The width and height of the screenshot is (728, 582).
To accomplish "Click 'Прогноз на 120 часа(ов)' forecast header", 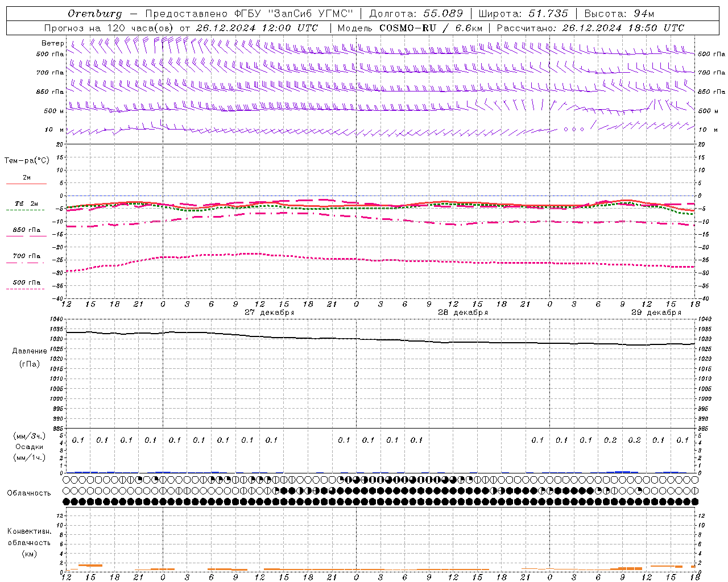I will point(109,28).
